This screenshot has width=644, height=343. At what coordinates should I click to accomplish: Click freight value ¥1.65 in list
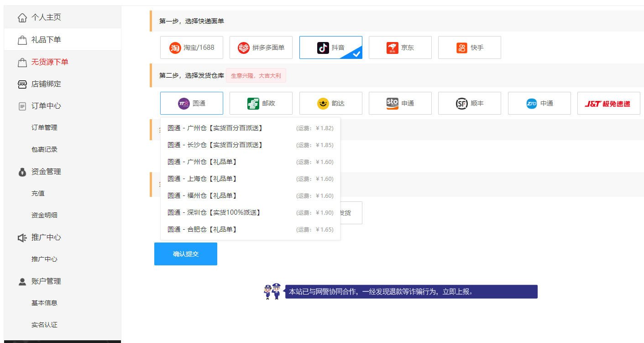[315, 230]
